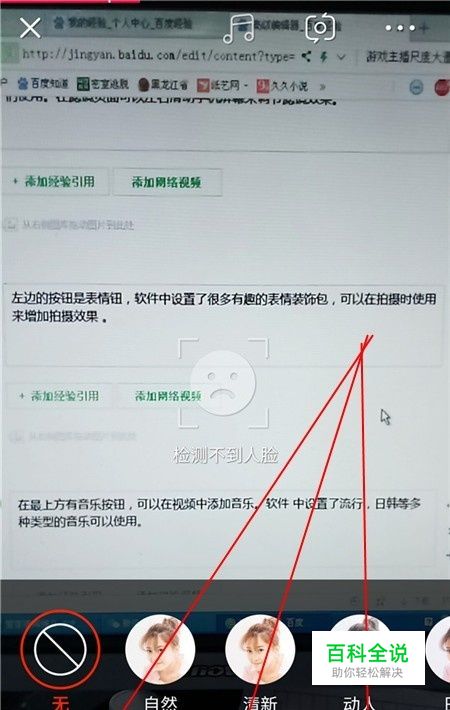The image size is (450, 710).
Task: Tap the sad-face detection frame icon
Action: point(224,383)
